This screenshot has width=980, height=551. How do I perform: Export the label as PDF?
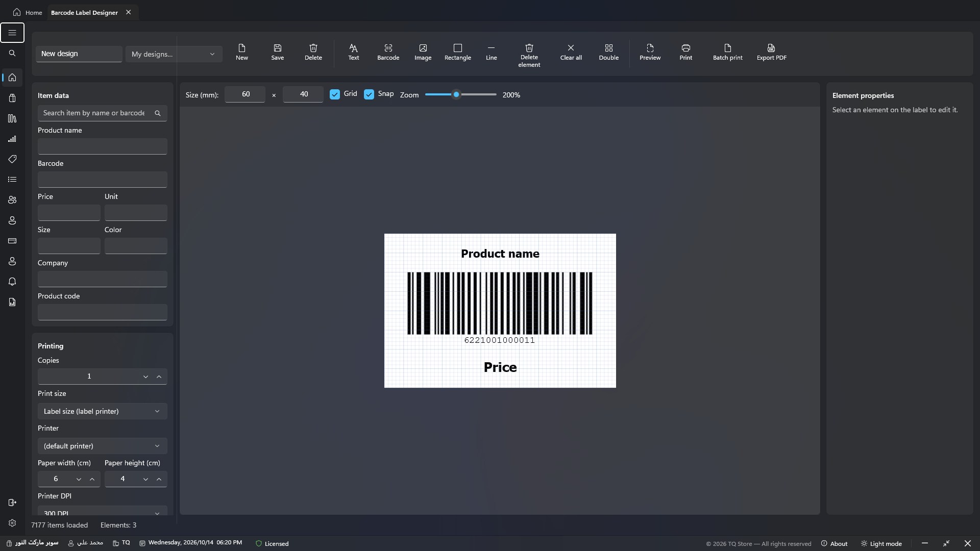[771, 52]
